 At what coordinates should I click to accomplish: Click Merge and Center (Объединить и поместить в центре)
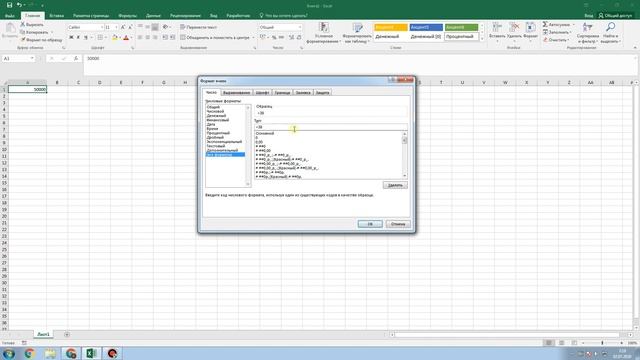click(x=215, y=37)
